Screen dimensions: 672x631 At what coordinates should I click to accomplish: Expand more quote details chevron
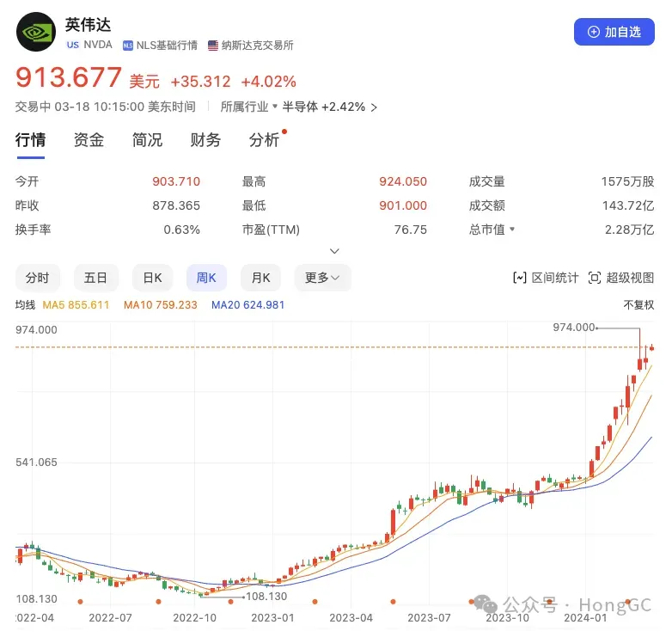coord(334,251)
